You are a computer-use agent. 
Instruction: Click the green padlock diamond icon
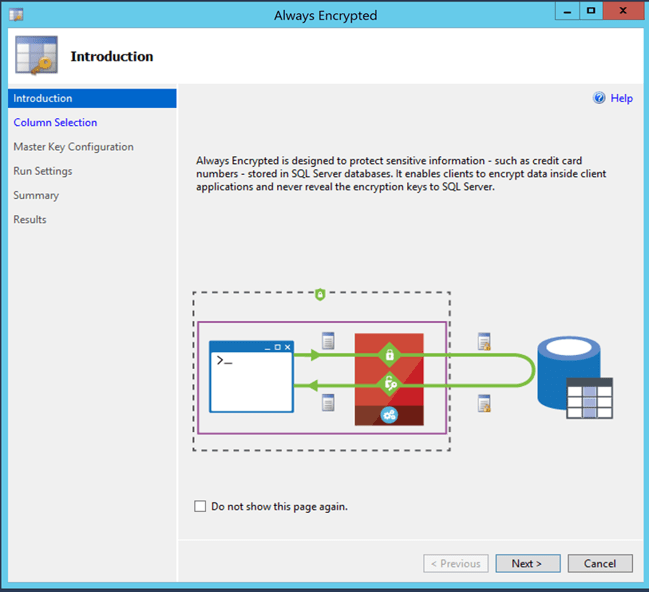389,354
